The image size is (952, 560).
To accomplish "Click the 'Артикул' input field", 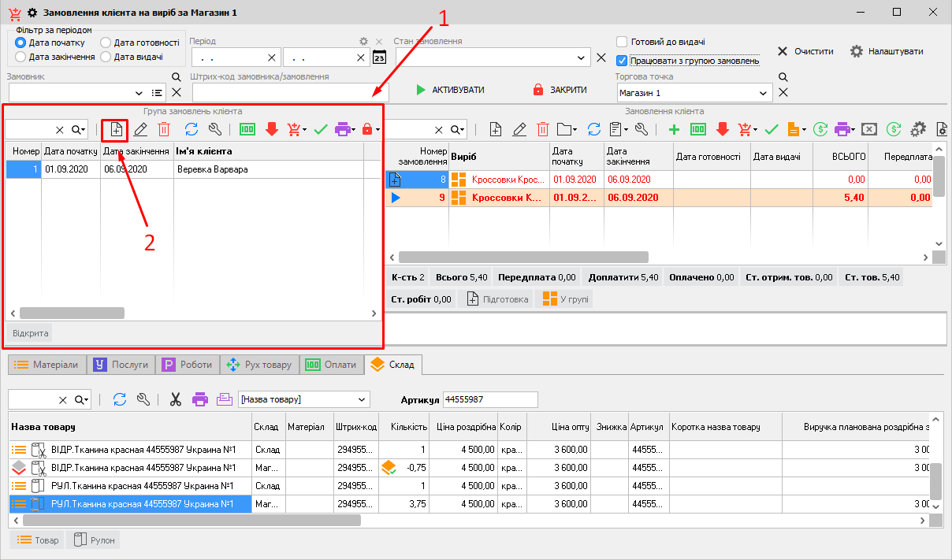I will click(x=489, y=399).
